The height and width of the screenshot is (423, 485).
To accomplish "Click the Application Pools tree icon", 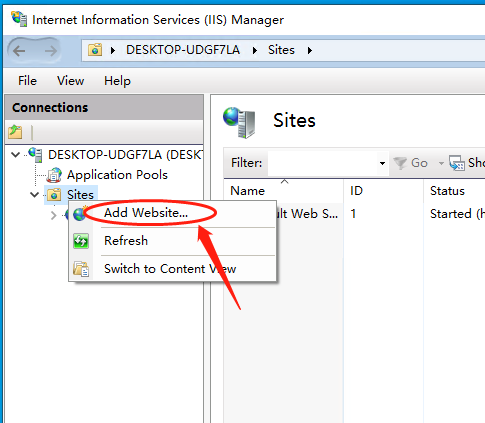I will click(54, 175).
